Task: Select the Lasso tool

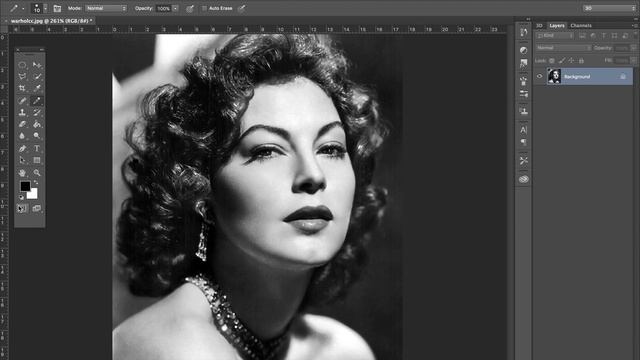Action: (x=22, y=76)
